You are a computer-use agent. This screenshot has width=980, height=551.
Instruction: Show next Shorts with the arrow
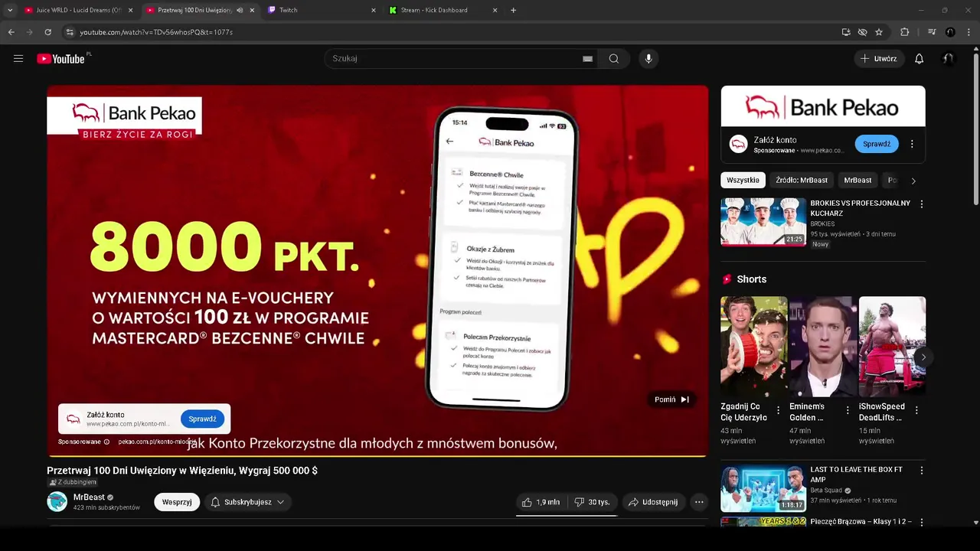923,357
